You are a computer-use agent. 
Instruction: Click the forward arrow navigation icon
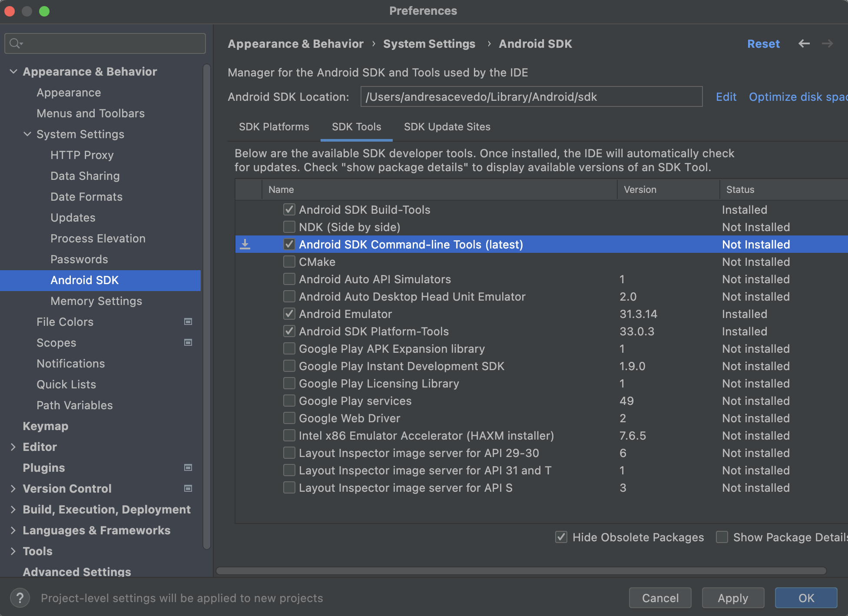pyautogui.click(x=828, y=43)
